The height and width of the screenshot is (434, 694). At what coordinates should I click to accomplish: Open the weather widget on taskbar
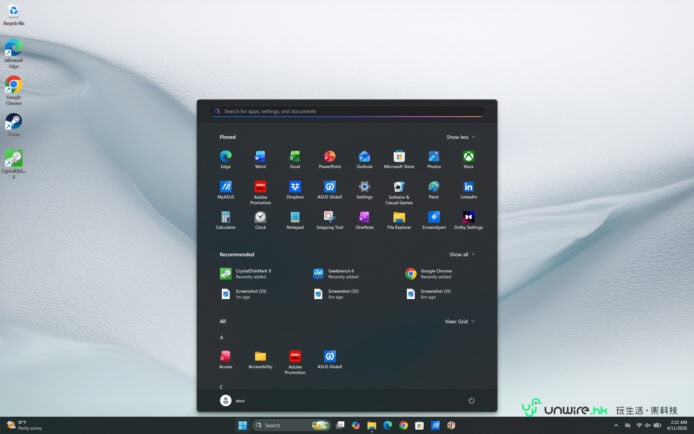click(x=24, y=425)
